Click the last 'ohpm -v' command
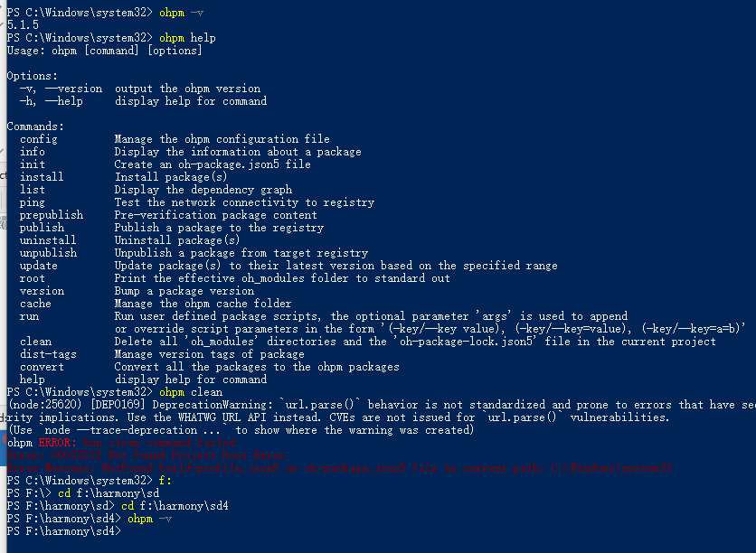 [x=149, y=519]
